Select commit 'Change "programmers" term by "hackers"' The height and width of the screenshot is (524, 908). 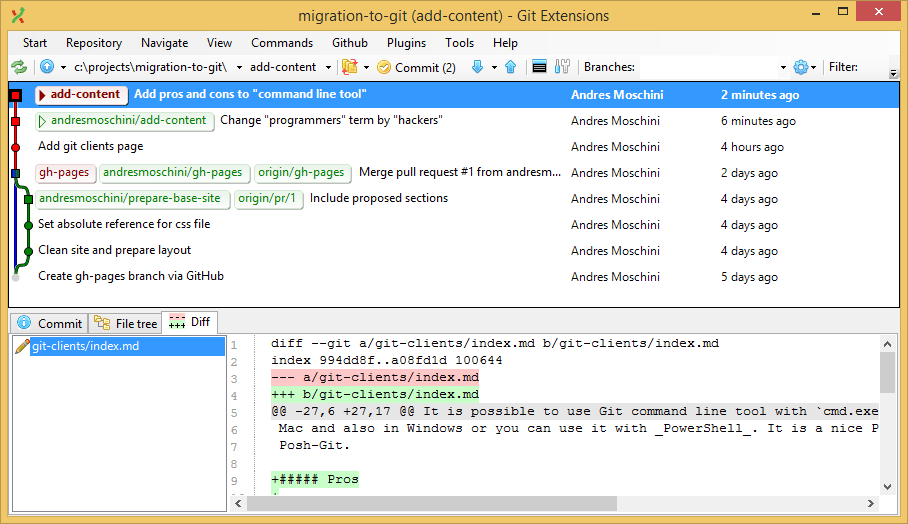coord(331,120)
